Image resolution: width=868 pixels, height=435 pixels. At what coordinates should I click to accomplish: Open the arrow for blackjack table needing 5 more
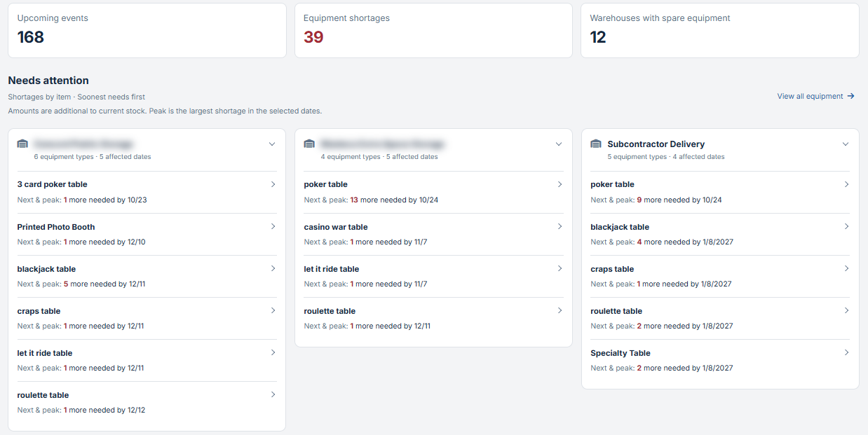273,268
